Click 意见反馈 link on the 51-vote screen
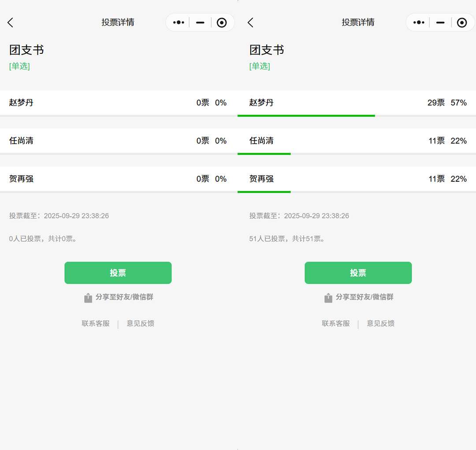Image resolution: width=476 pixels, height=450 pixels. (380, 323)
